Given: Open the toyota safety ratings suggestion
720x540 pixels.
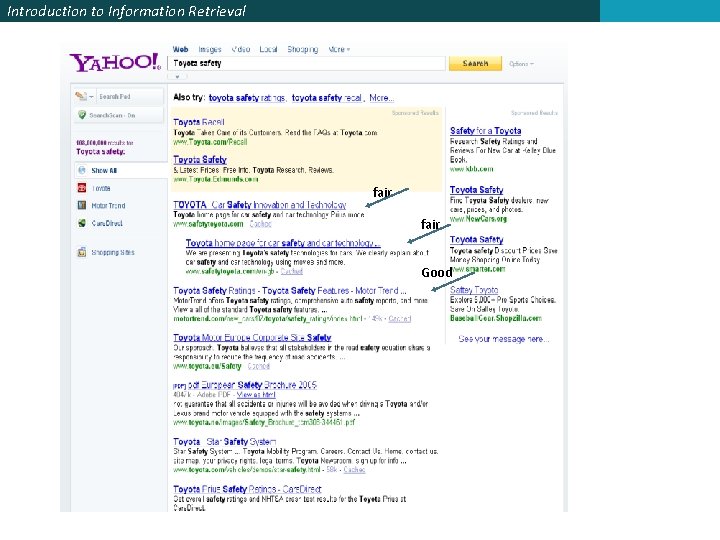Looking at the screenshot, I should tap(248, 98).
